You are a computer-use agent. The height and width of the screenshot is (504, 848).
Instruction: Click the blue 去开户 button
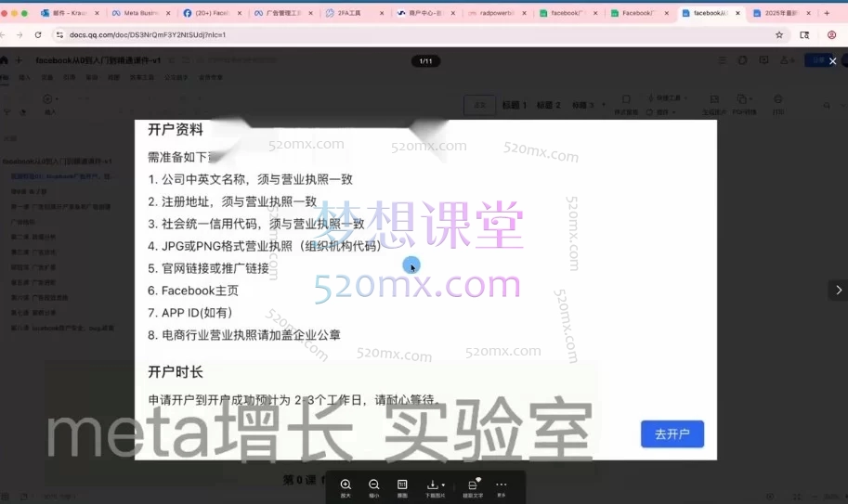(672, 433)
